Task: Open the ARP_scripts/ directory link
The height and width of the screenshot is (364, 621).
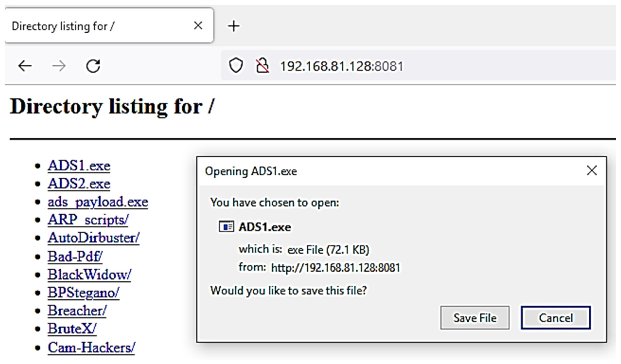Action: (x=88, y=220)
